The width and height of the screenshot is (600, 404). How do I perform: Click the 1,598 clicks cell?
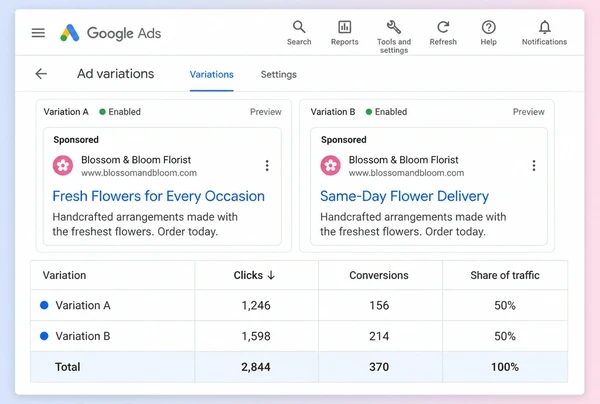(256, 336)
